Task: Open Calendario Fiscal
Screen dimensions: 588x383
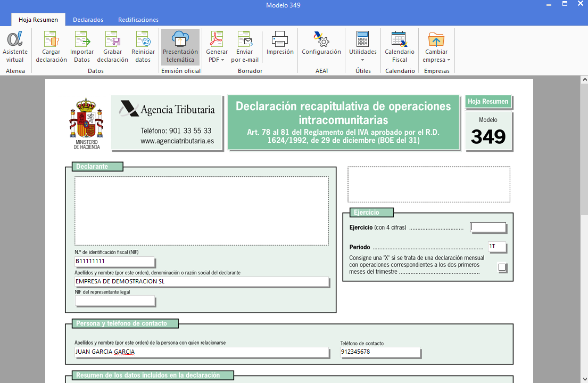Action: (400, 46)
